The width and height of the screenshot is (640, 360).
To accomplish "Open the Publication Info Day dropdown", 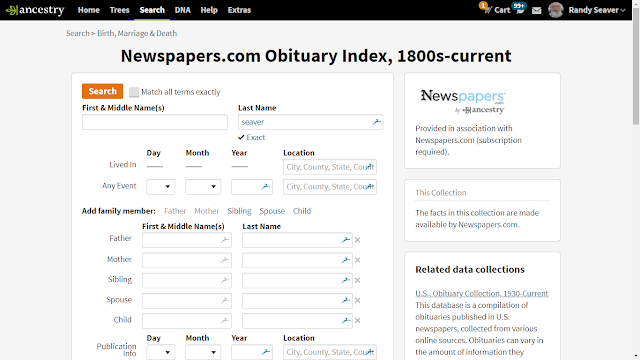I will 161,352.
